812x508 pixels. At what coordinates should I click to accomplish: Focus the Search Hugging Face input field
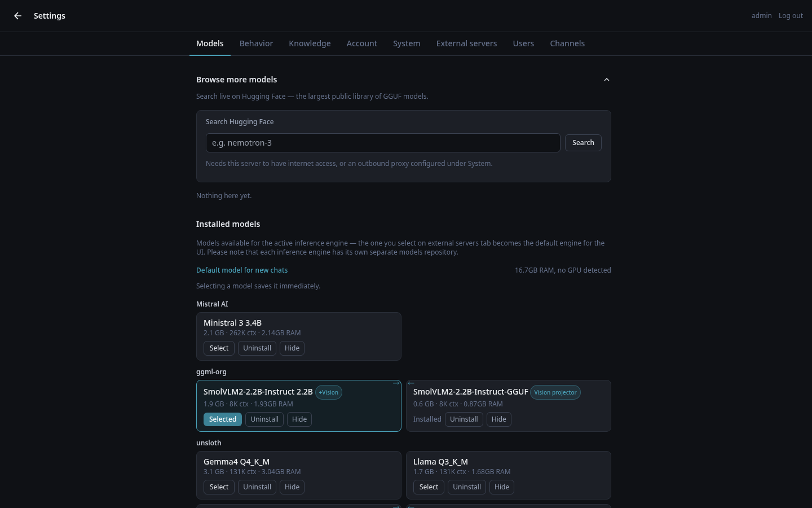pos(383,143)
